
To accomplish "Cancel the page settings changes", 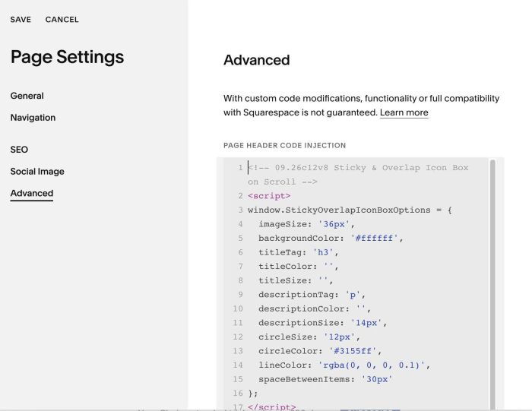I will click(x=62, y=20).
